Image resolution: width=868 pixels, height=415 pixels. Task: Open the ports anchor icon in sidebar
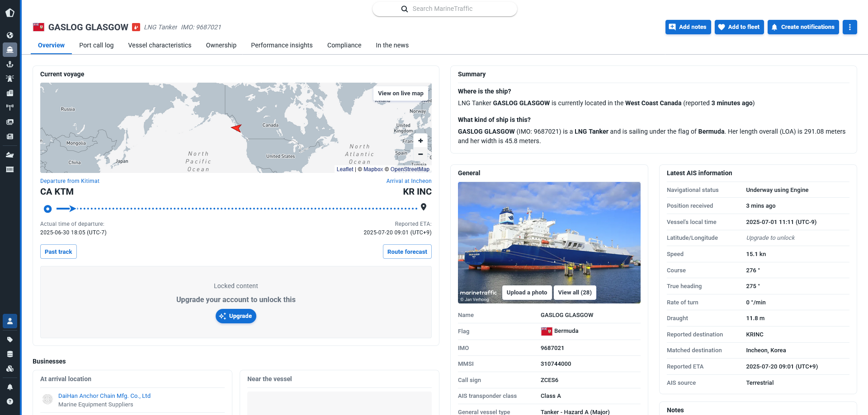(10, 64)
